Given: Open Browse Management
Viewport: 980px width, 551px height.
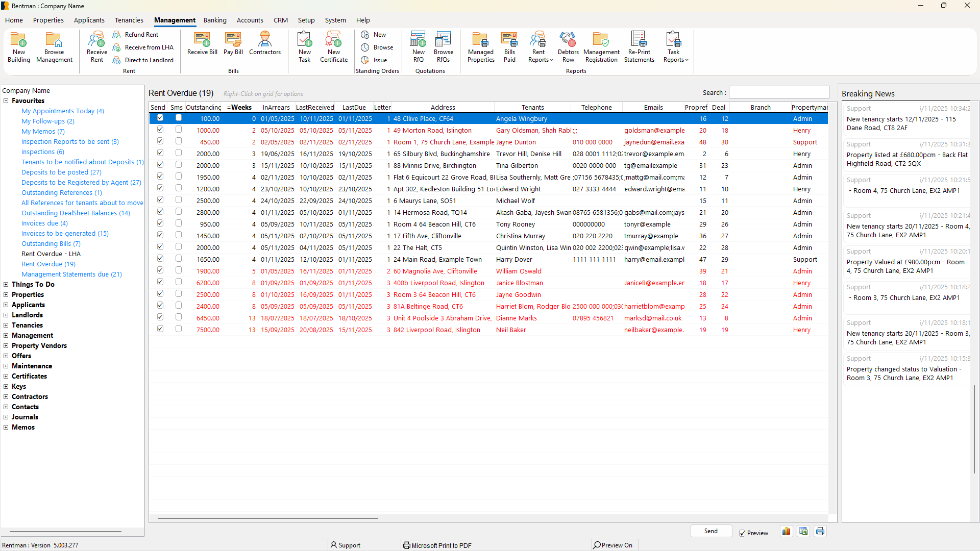Looking at the screenshot, I should click(54, 47).
